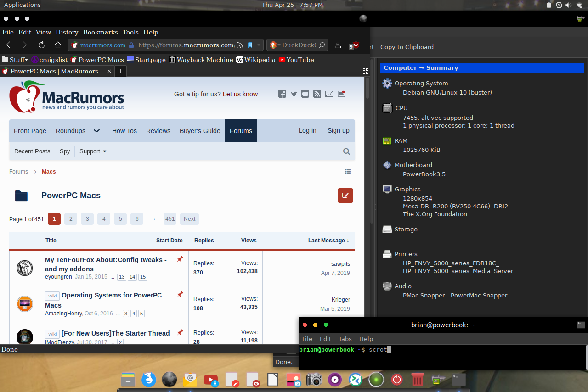Click the volume speaker icon in top panel
This screenshot has width=588, height=392.
click(569, 5)
